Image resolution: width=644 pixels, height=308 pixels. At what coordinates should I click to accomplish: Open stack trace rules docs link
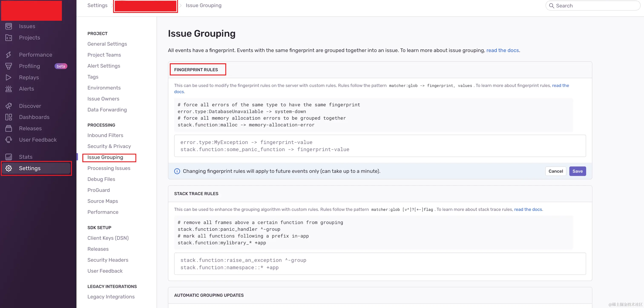(x=528, y=209)
